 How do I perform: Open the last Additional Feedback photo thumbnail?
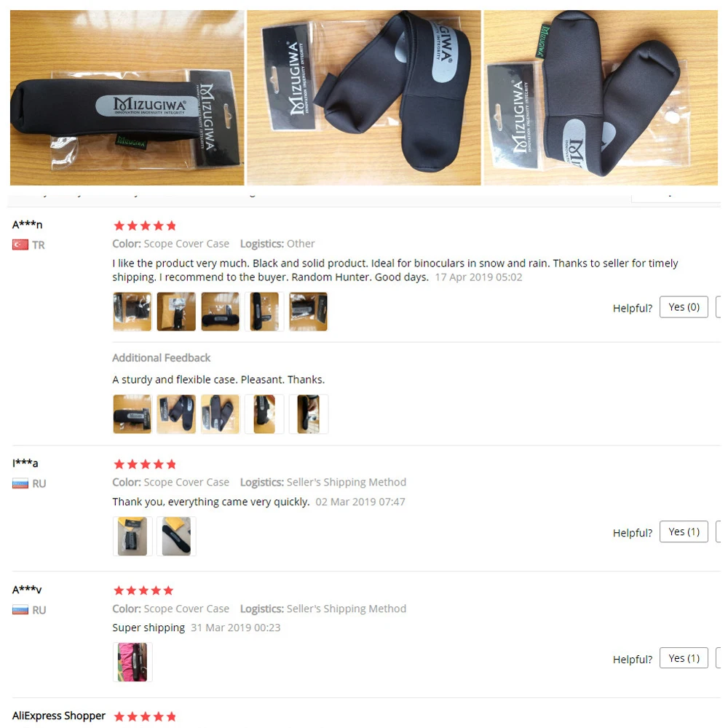pos(308,414)
